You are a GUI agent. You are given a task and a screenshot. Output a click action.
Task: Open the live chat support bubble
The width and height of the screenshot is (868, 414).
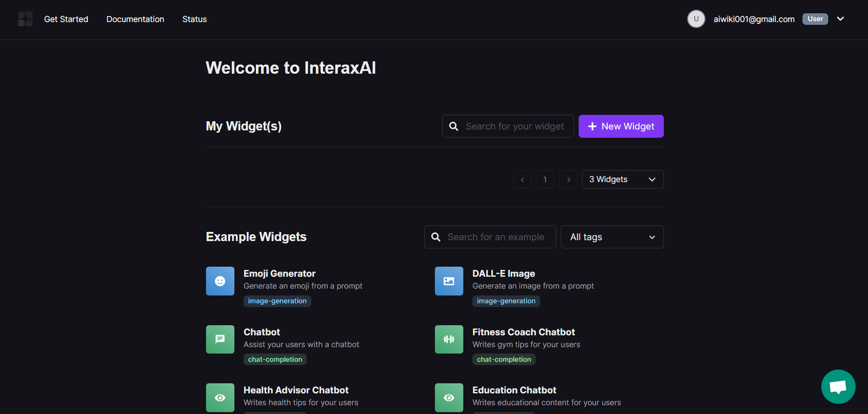838,387
